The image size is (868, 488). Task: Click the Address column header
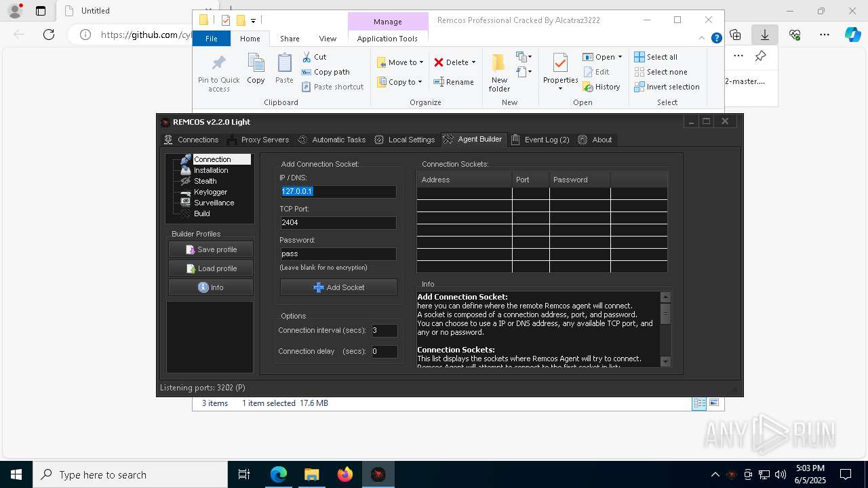click(465, 180)
